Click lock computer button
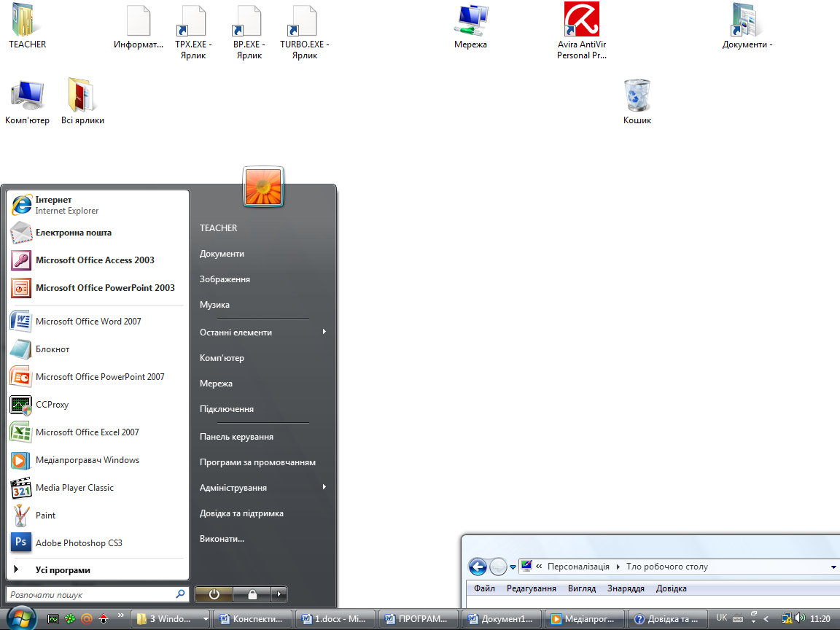Image resolution: width=840 pixels, height=630 pixels. pyautogui.click(x=252, y=594)
